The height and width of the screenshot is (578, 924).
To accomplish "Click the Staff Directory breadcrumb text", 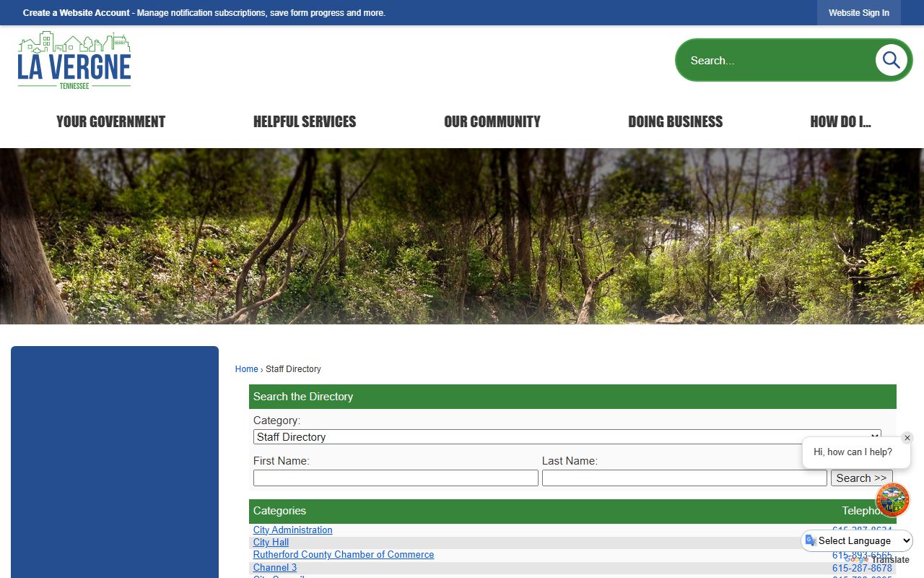I will (293, 369).
